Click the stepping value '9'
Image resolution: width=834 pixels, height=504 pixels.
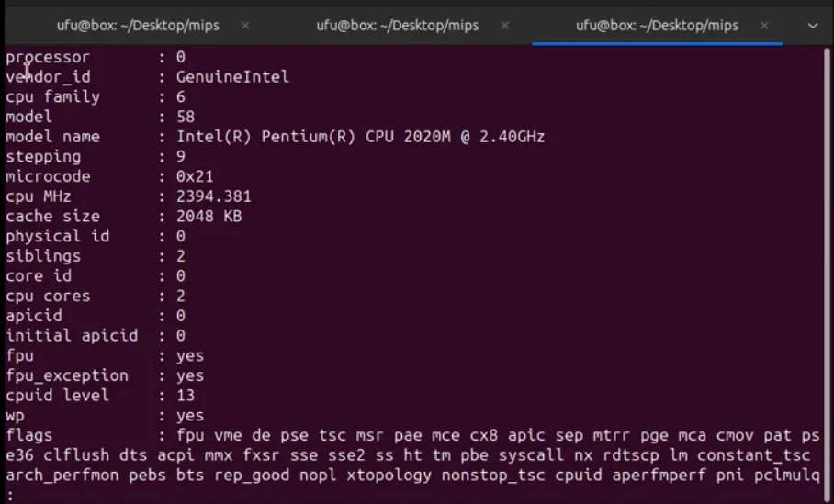coord(181,157)
